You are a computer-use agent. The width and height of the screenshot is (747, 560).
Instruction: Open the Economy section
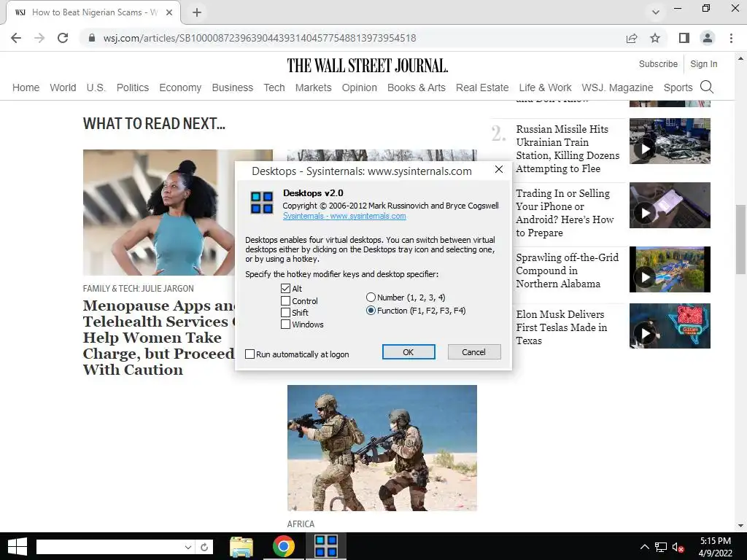point(180,87)
